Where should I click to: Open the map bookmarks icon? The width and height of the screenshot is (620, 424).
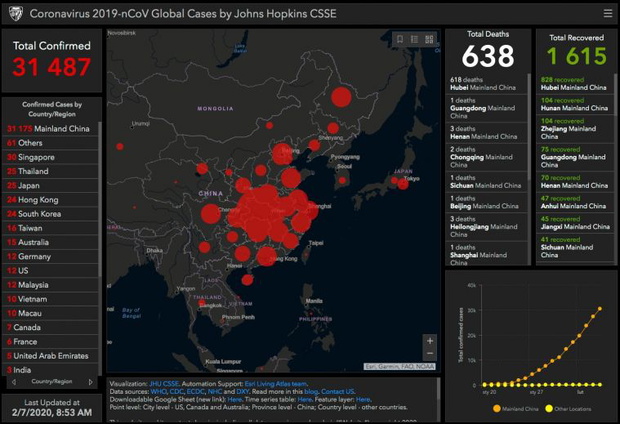[400, 39]
